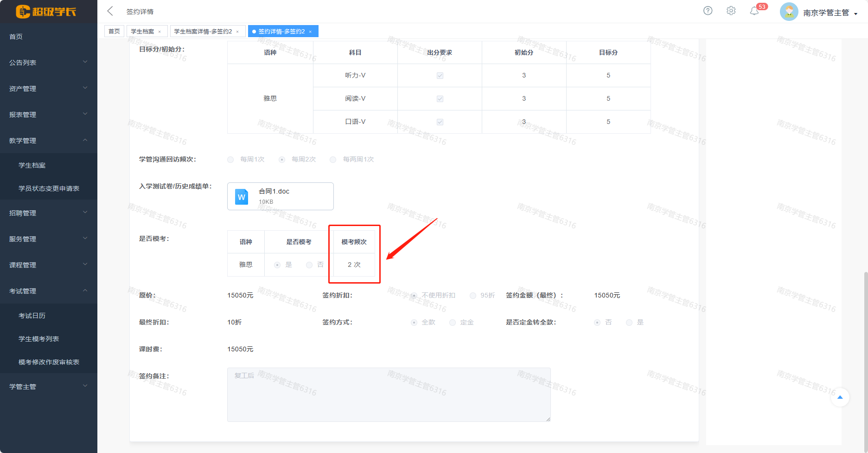Select 定金 as signing method

pyautogui.click(x=453, y=323)
